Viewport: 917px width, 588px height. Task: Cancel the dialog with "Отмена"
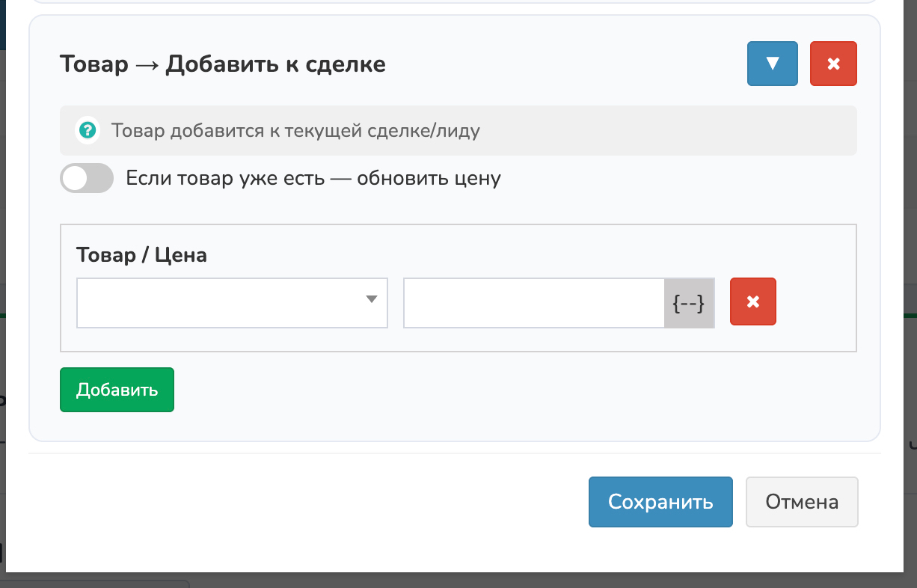click(801, 501)
